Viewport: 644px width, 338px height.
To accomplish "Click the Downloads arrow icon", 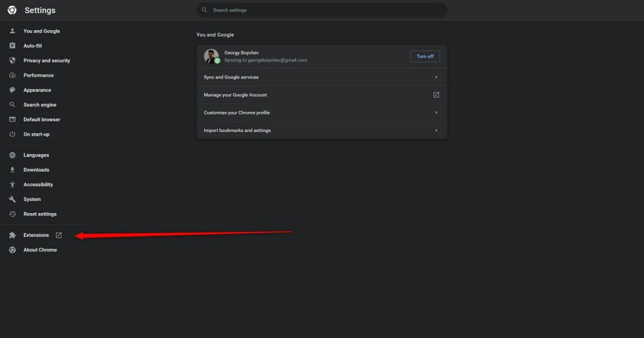I will click(x=13, y=170).
